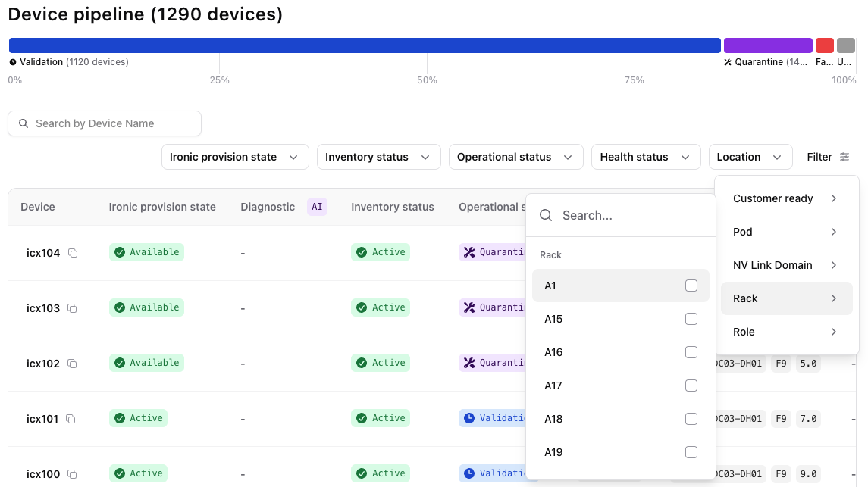Click the Device column header

tap(38, 207)
